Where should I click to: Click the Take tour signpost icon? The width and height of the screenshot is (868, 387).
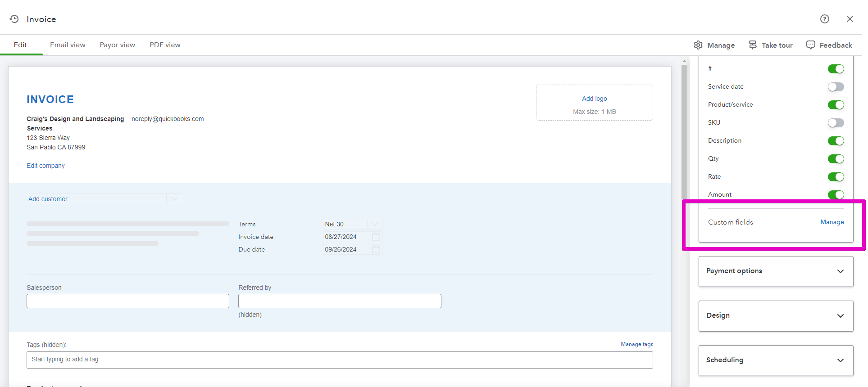753,45
